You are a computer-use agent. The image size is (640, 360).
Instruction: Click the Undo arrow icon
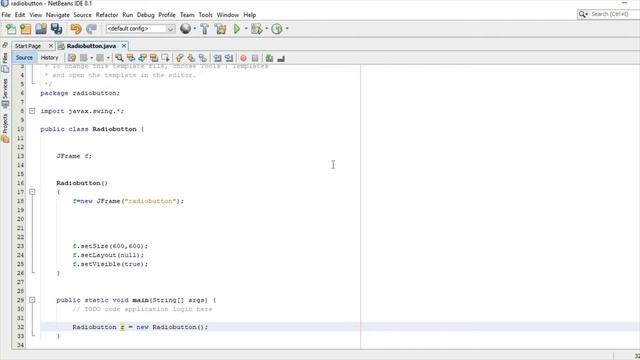76,29
